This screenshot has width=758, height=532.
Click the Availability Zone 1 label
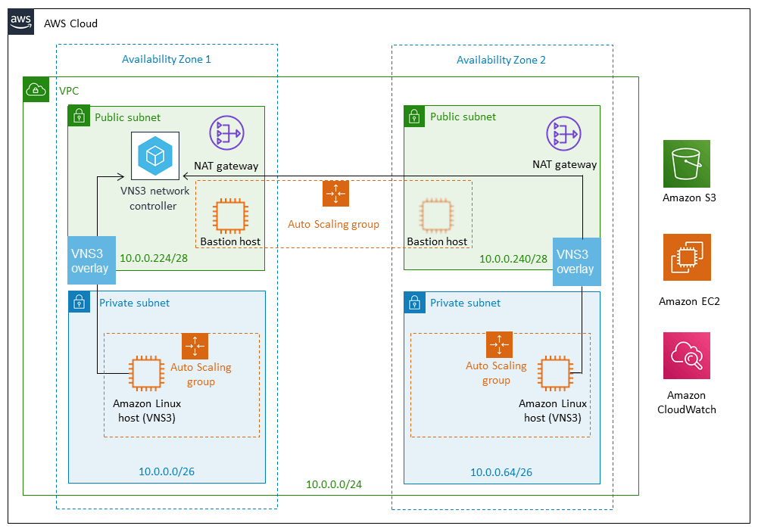(167, 59)
